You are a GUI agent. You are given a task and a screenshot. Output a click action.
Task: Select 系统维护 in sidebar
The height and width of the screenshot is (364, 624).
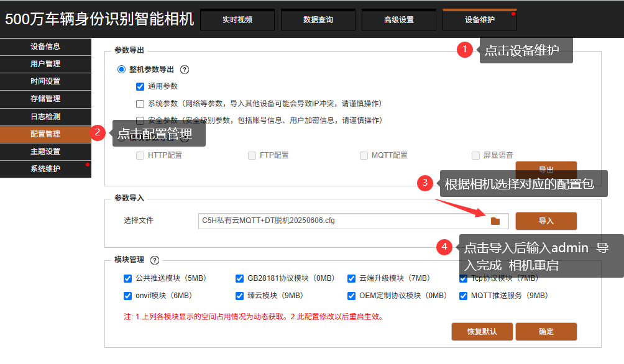45,169
